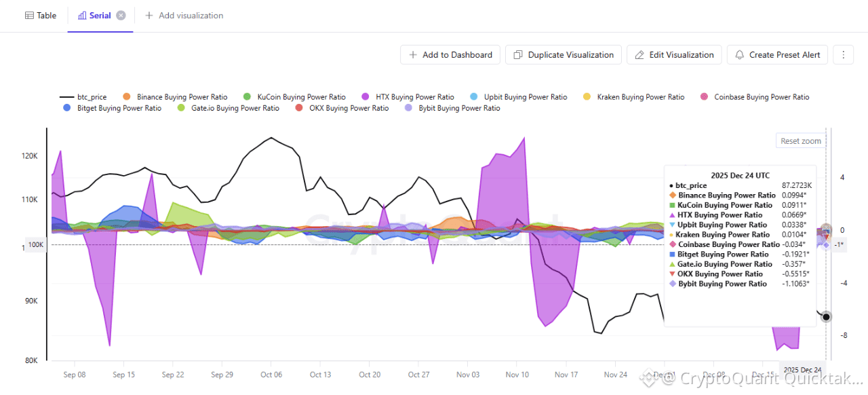
Task: Click the Coinbase Buying Power Ratio legend dot
Action: tap(703, 97)
